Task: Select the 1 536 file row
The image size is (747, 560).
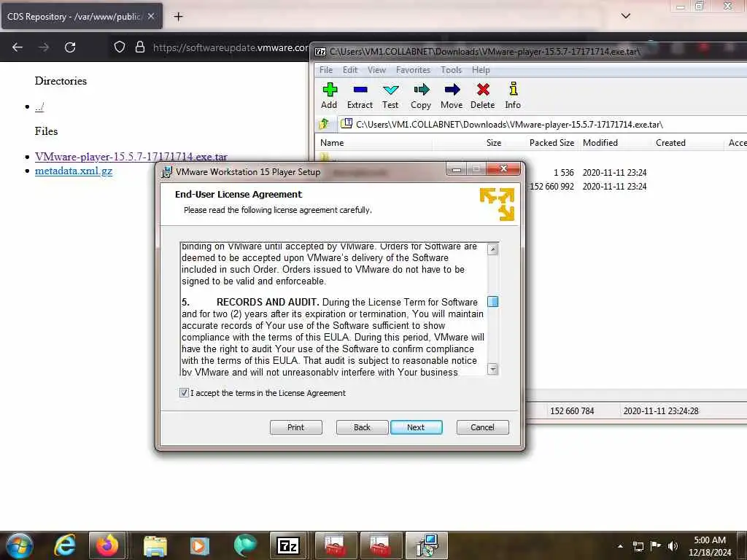Action: coord(530,172)
